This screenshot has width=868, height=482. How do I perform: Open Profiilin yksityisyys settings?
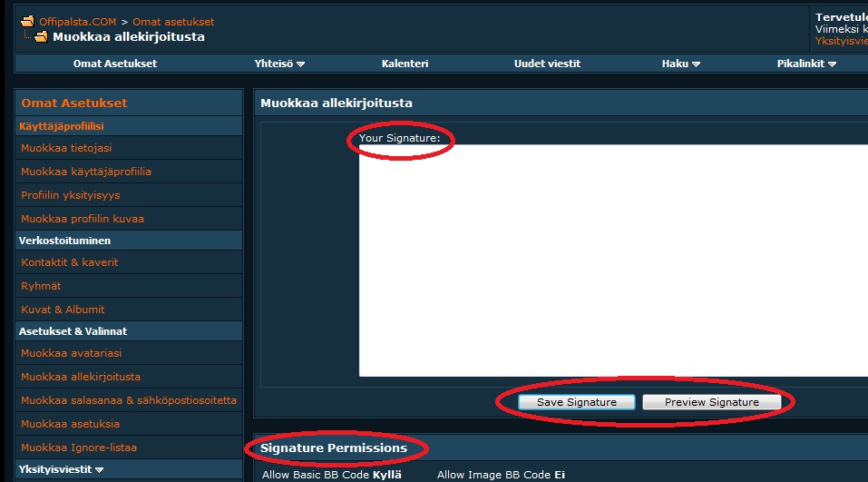(x=71, y=195)
